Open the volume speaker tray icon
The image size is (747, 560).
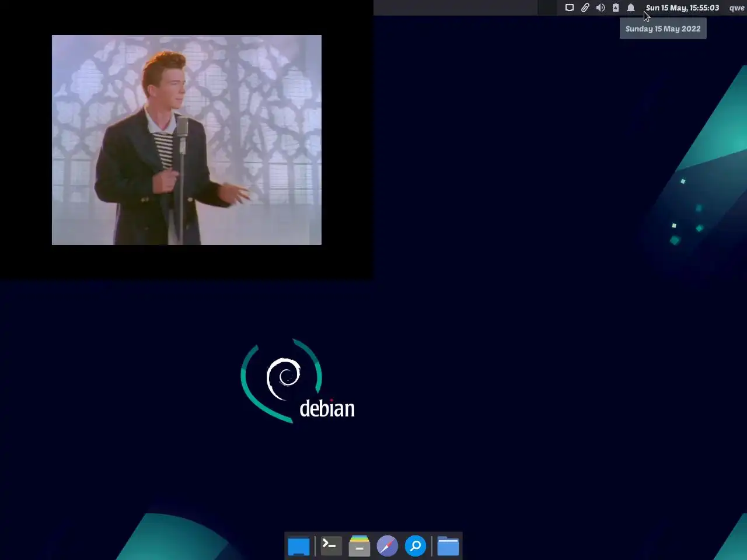(x=600, y=8)
